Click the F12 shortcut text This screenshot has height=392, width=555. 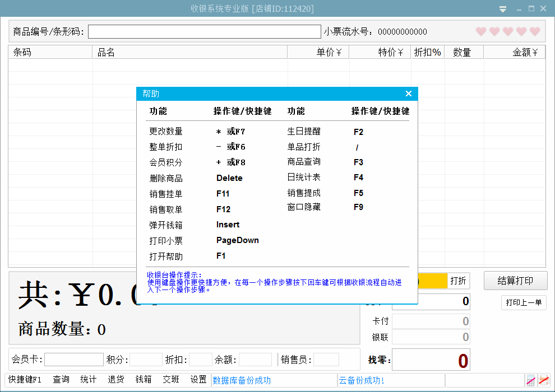223,209
